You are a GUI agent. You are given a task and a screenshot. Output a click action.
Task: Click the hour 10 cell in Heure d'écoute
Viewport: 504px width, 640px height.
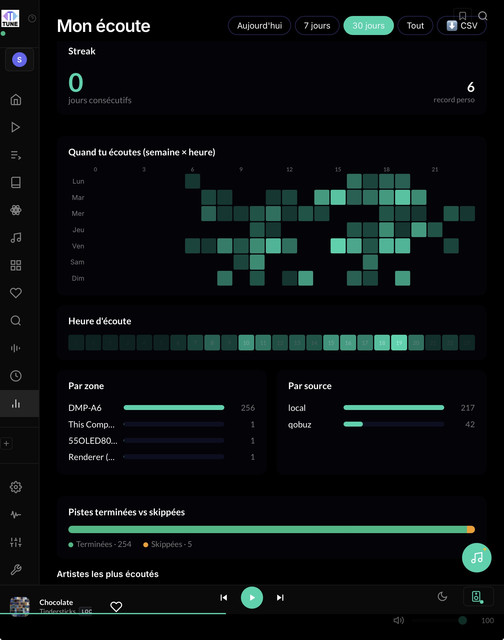246,342
